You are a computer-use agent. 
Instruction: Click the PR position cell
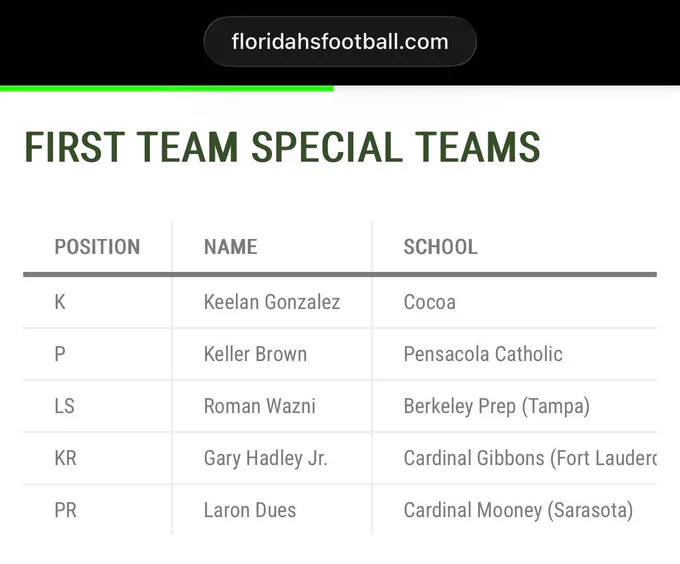pos(98,510)
